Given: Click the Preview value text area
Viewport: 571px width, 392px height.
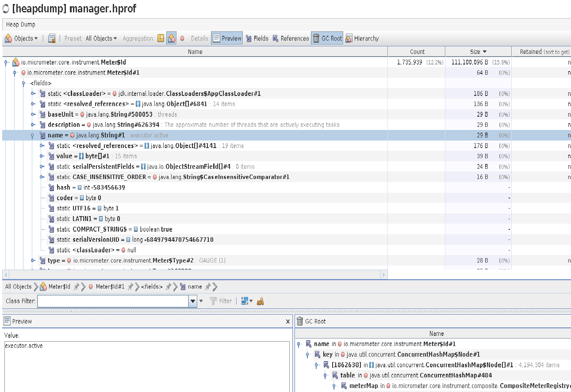Looking at the screenshot, I should pyautogui.click(x=146, y=366).
